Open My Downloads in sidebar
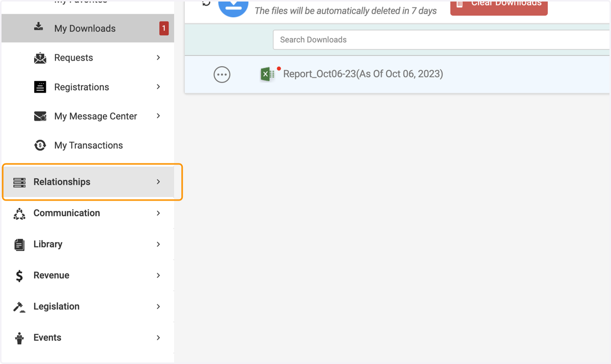 coord(88,29)
